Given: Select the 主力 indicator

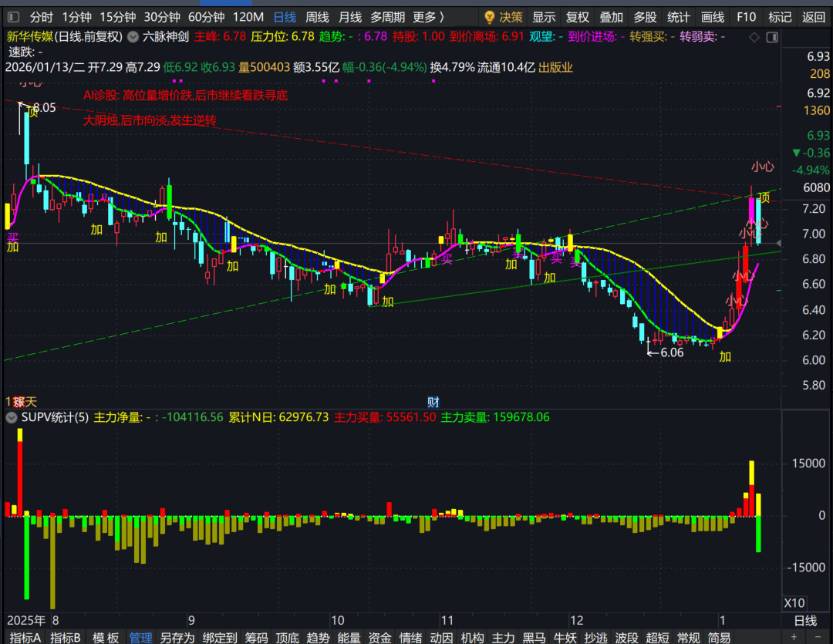Looking at the screenshot, I should (x=503, y=638).
